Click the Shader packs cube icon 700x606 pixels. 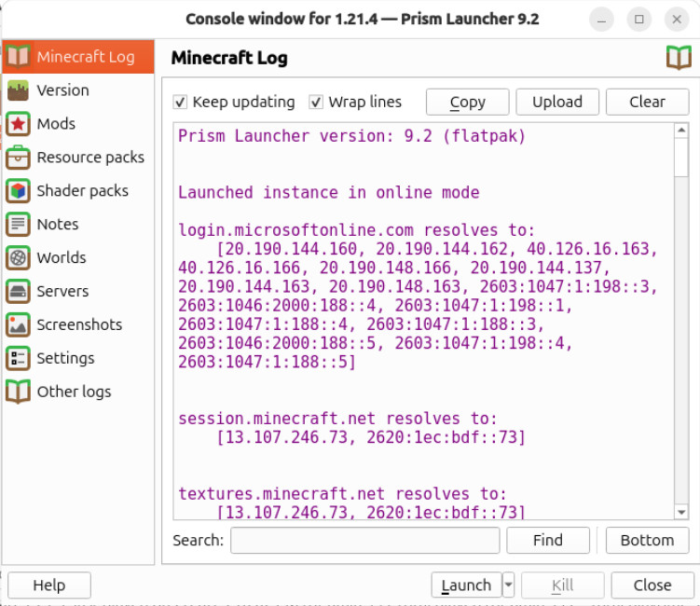click(18, 191)
